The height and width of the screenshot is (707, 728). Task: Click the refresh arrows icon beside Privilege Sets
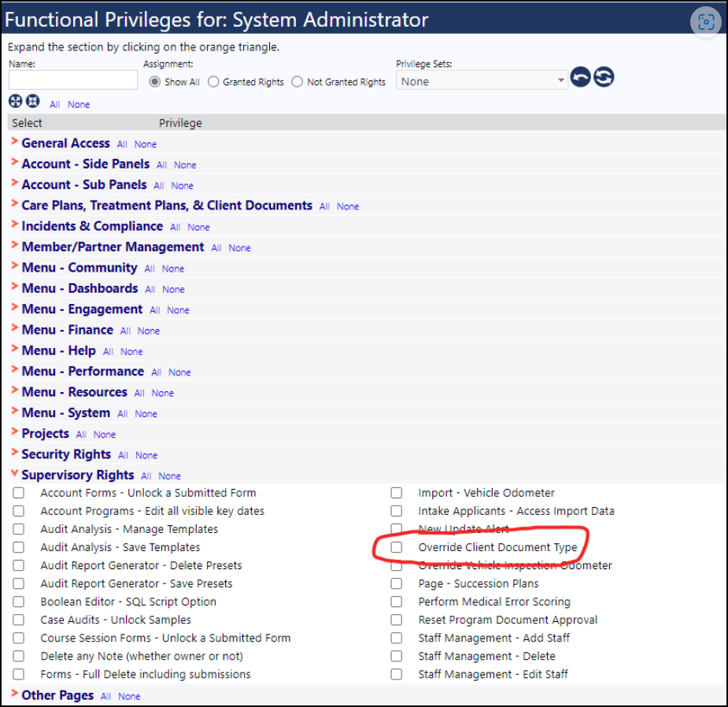tap(604, 76)
